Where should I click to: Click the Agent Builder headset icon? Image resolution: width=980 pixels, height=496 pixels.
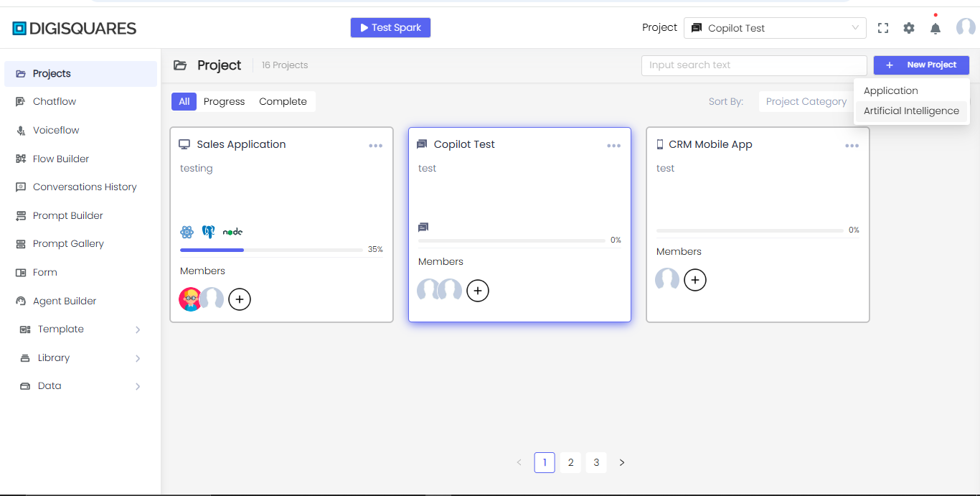click(21, 301)
